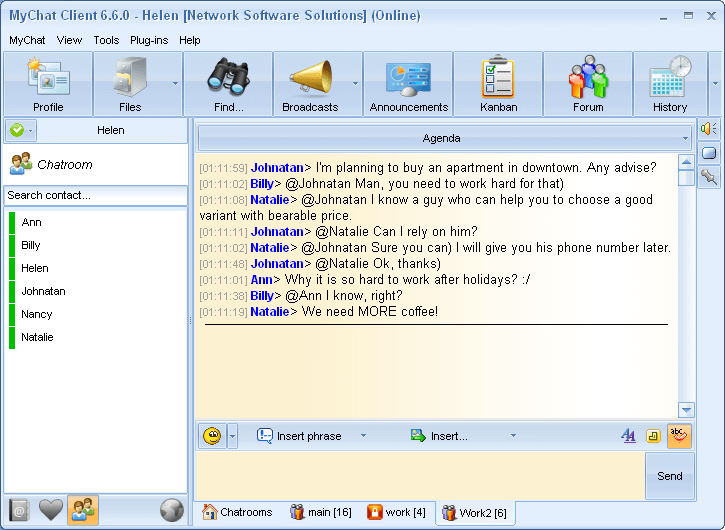Click the Helen name header button
The height and width of the screenshot is (530, 725).
click(111, 130)
